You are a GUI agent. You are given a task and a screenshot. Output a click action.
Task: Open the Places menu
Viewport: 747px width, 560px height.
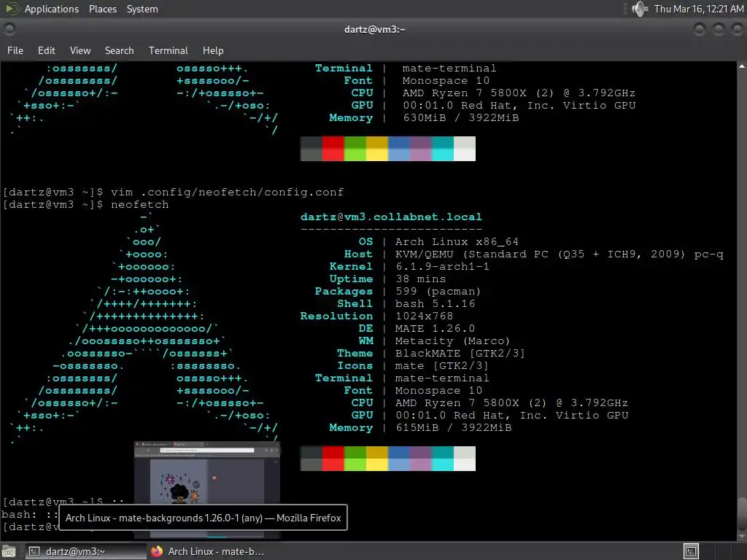click(102, 9)
